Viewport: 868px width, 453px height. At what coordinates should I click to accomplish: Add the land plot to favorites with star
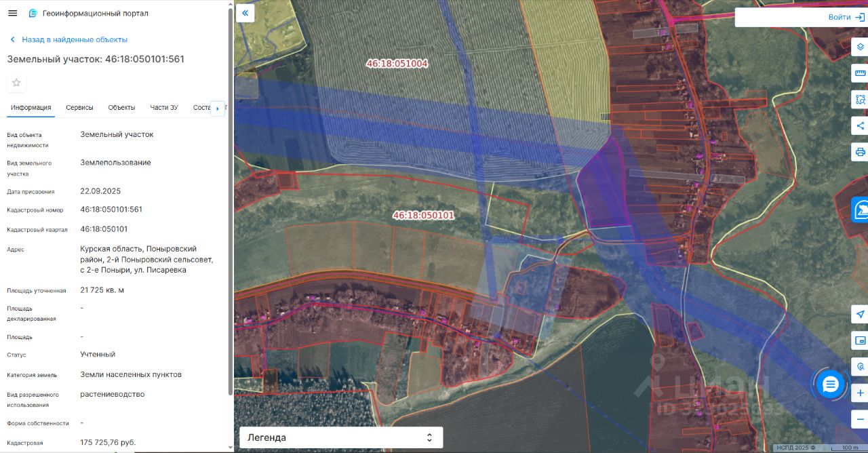pyautogui.click(x=16, y=83)
